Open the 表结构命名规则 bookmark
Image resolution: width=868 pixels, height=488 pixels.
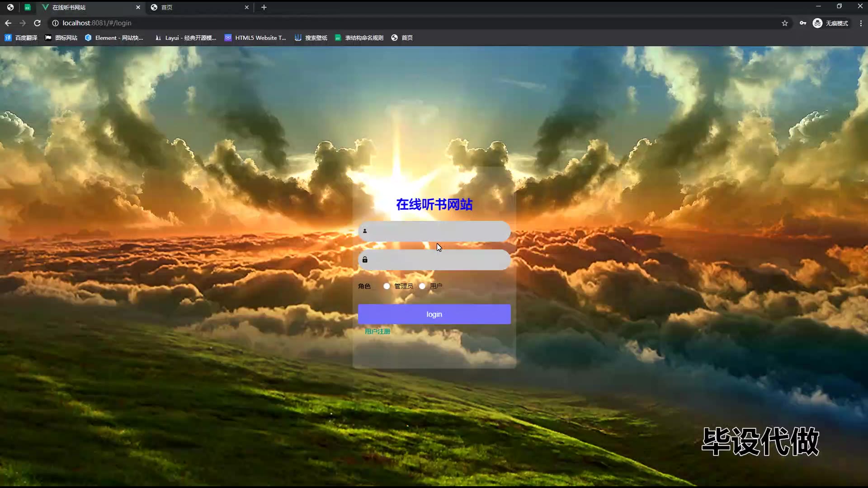(359, 38)
